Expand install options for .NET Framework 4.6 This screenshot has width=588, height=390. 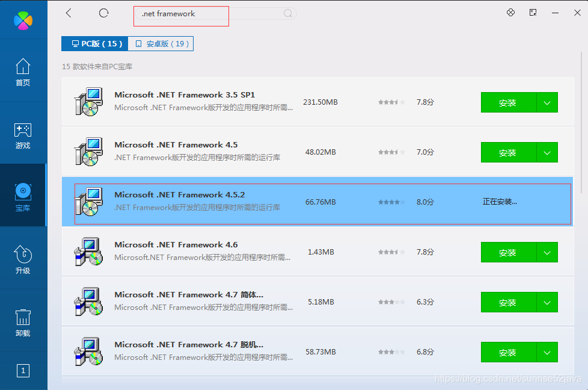pos(547,252)
